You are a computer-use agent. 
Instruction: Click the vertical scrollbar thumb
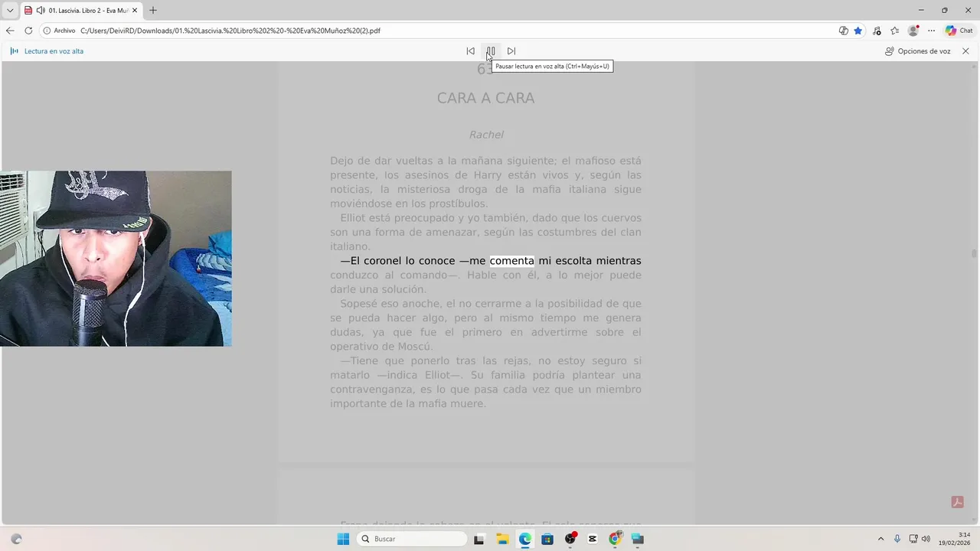click(974, 254)
